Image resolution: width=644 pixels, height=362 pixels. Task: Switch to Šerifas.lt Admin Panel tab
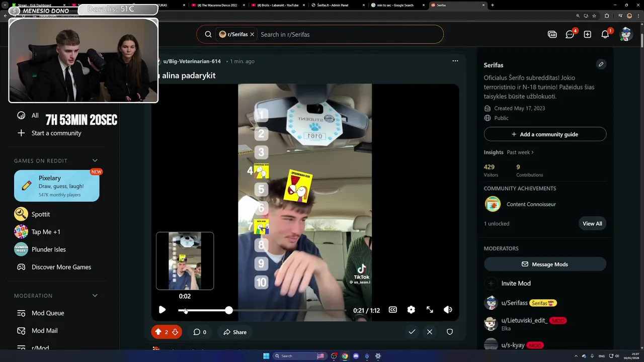point(337,5)
